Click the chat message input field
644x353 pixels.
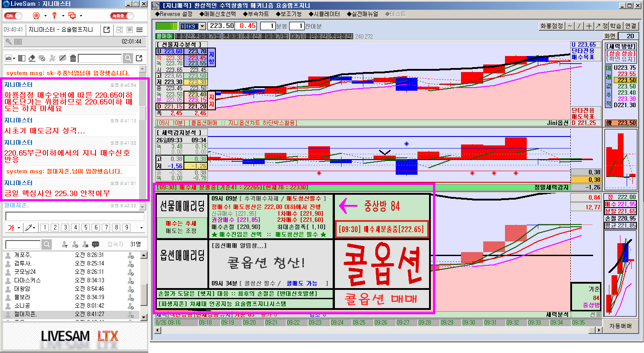pos(75,216)
